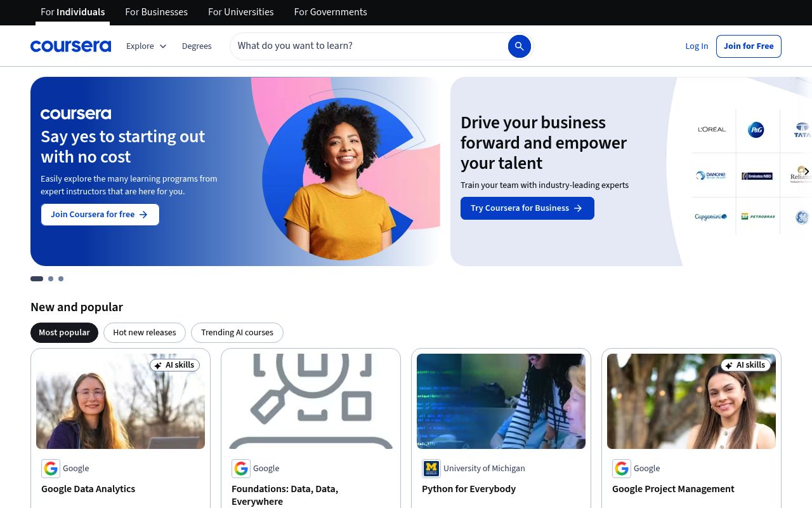Click Try Coursera for Business button
812x508 pixels.
coord(527,208)
